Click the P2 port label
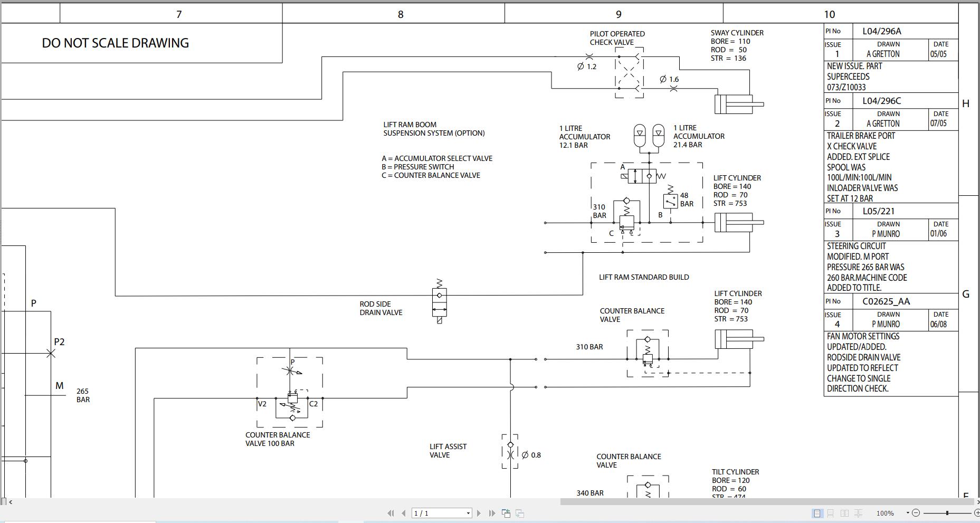 59,342
